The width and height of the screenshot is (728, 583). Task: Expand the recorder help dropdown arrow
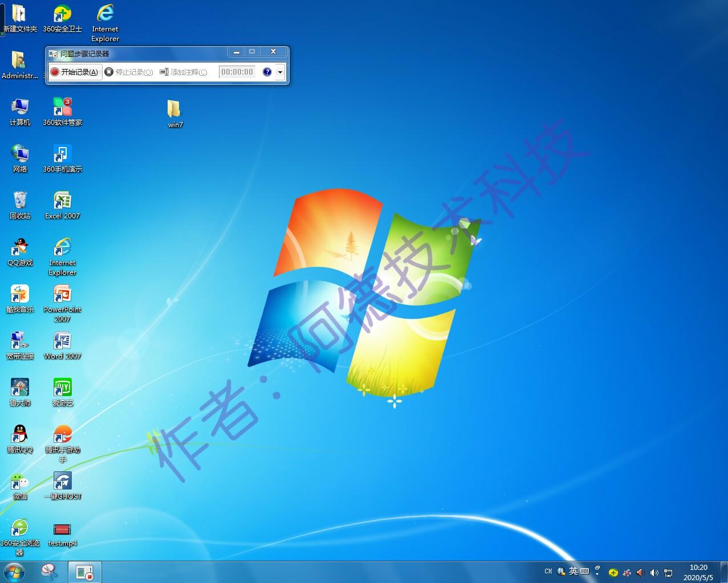tap(280, 72)
